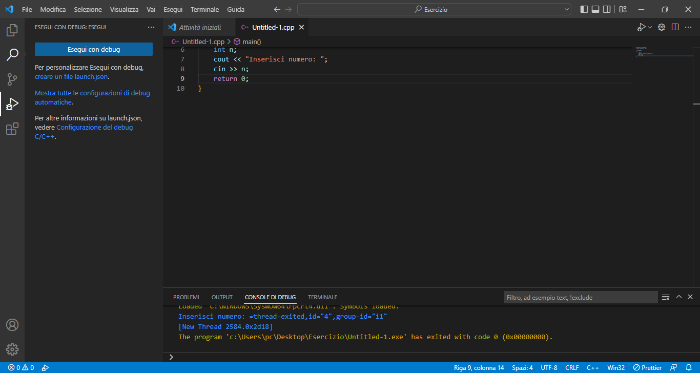Toggle the panel layout button
The height and width of the screenshot is (373, 700).
[x=596, y=9]
